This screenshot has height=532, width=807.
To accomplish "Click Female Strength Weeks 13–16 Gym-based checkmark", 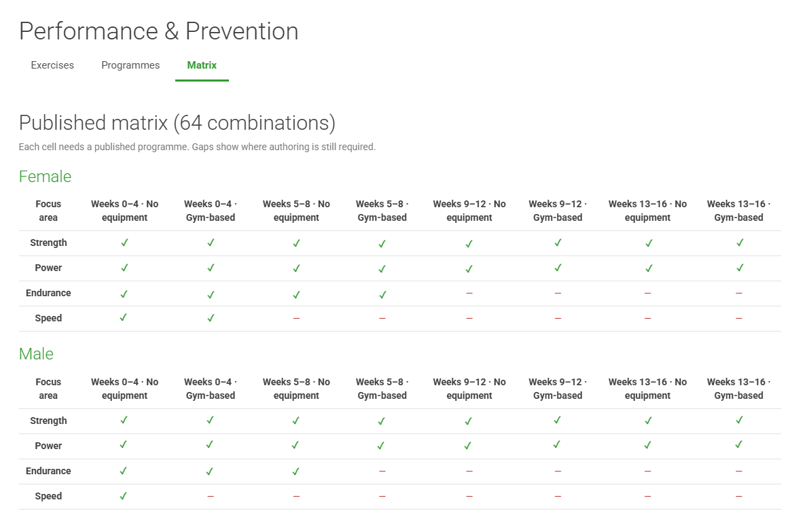I will [x=740, y=243].
